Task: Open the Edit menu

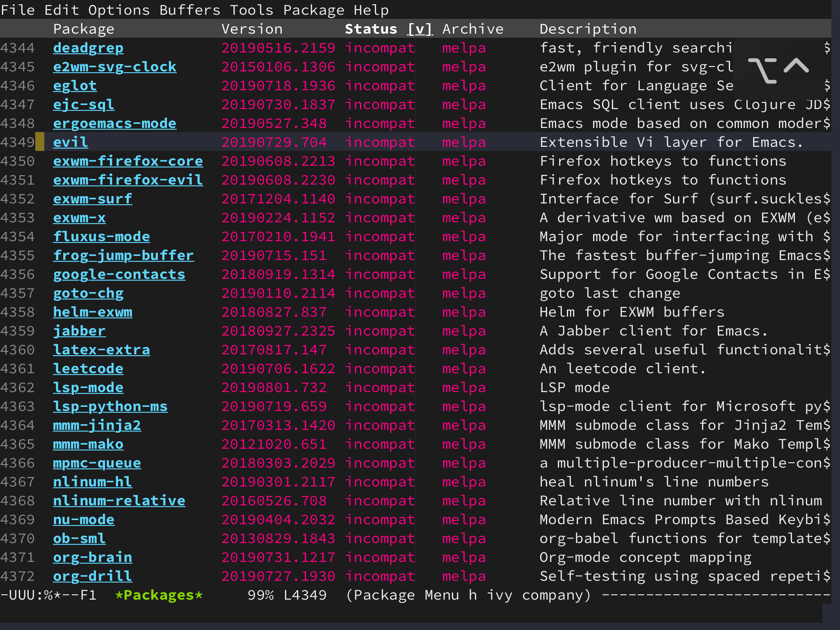Action: coord(62,10)
